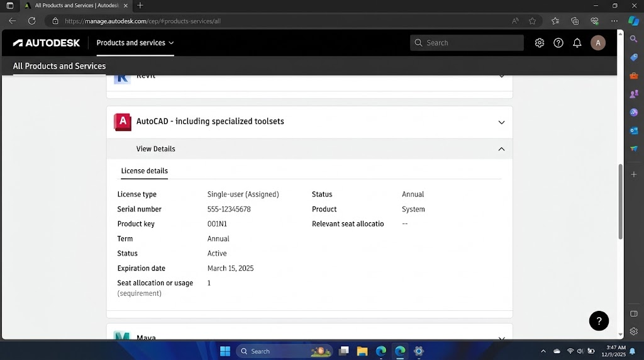This screenshot has height=360, width=644.
Task: Open browser Settings and more menu
Action: (x=614, y=21)
